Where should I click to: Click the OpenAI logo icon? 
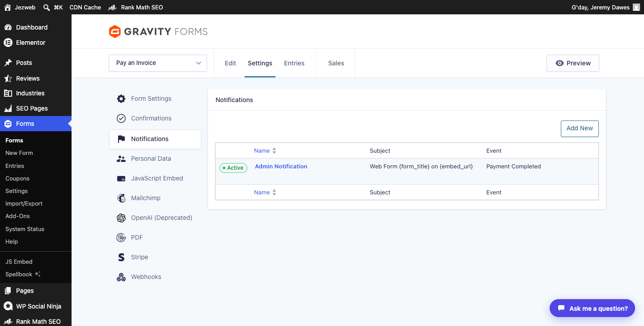pyautogui.click(x=121, y=218)
